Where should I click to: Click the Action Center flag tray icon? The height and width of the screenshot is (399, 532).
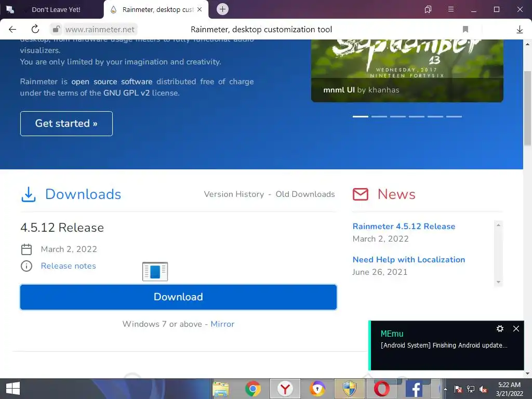(458, 389)
